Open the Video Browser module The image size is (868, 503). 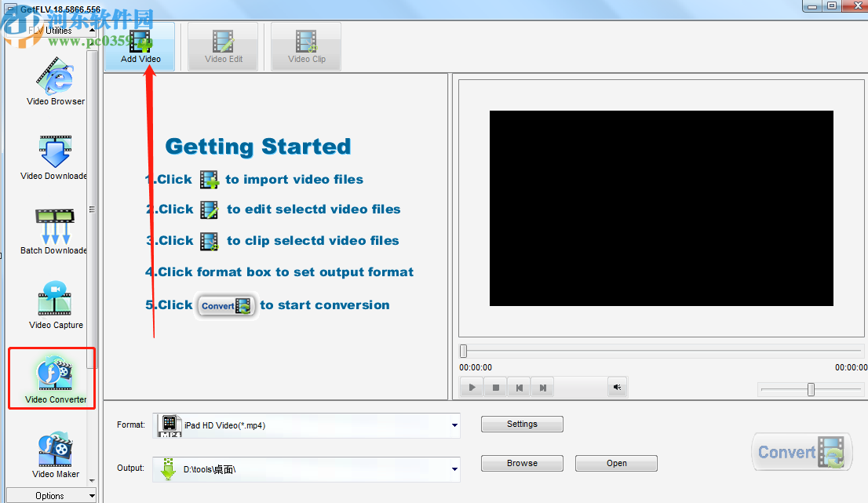[56, 82]
